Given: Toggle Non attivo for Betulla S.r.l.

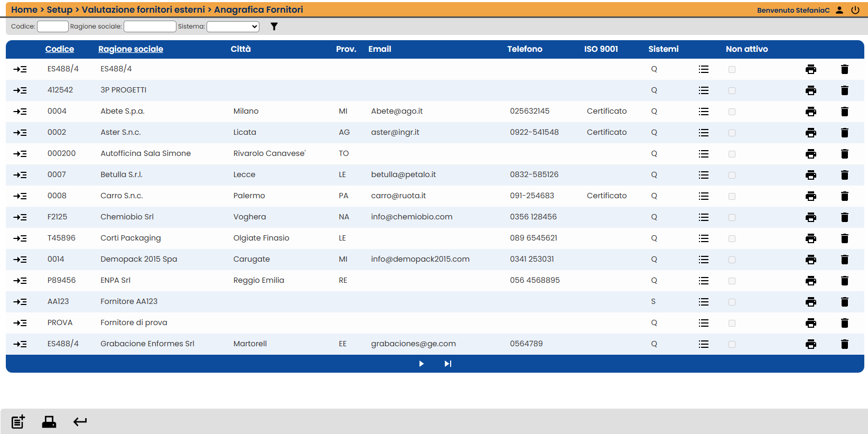Looking at the screenshot, I should (x=732, y=175).
